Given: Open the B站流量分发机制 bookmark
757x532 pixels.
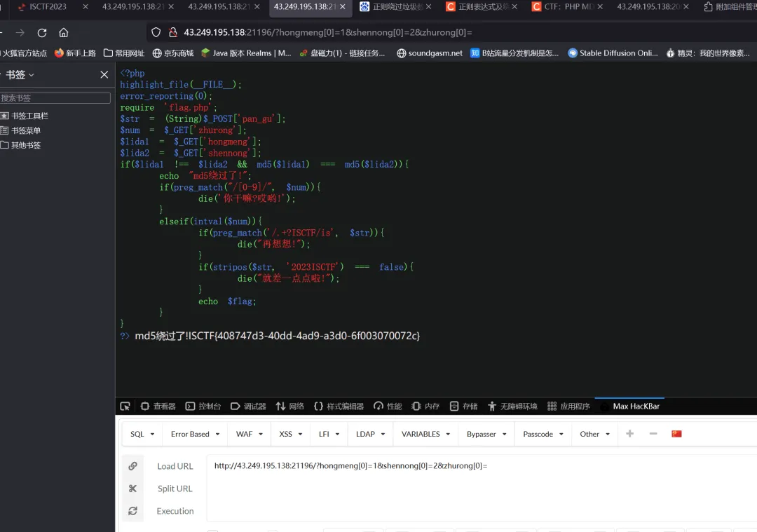Looking at the screenshot, I should (514, 53).
